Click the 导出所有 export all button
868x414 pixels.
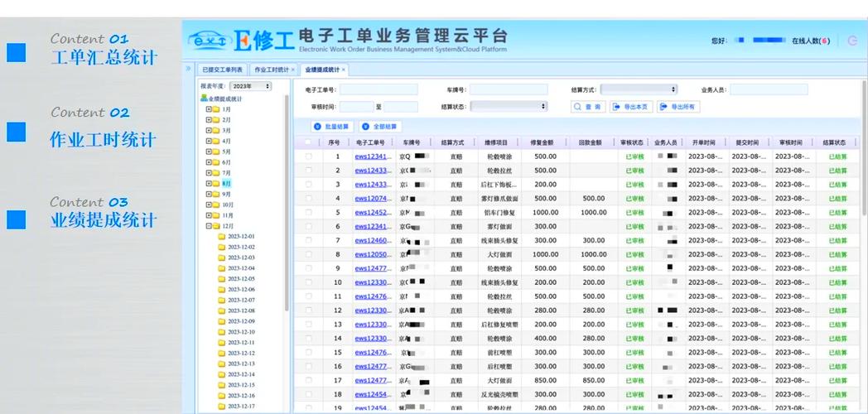coord(678,107)
